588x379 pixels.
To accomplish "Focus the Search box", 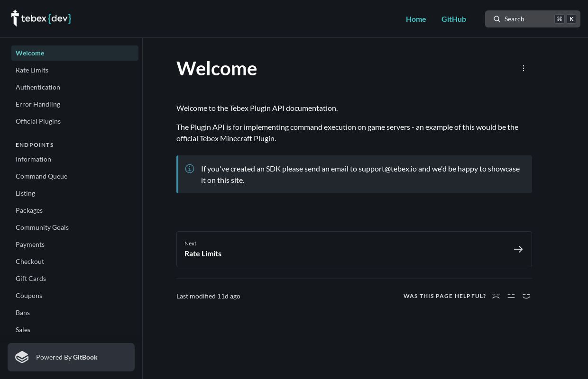I will tap(533, 19).
